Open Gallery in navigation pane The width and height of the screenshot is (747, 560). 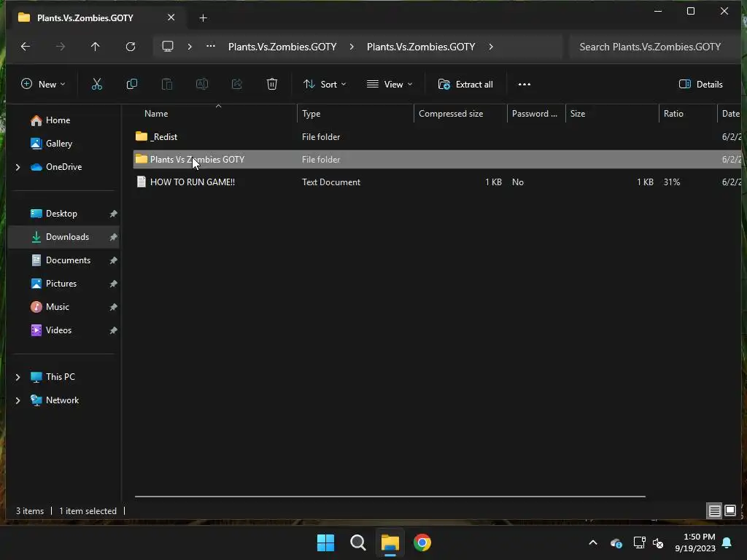point(59,144)
